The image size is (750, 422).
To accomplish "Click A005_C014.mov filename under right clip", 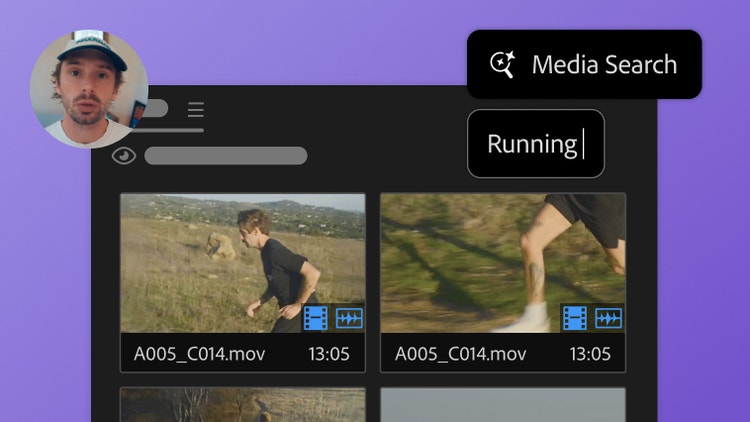I will [461, 354].
